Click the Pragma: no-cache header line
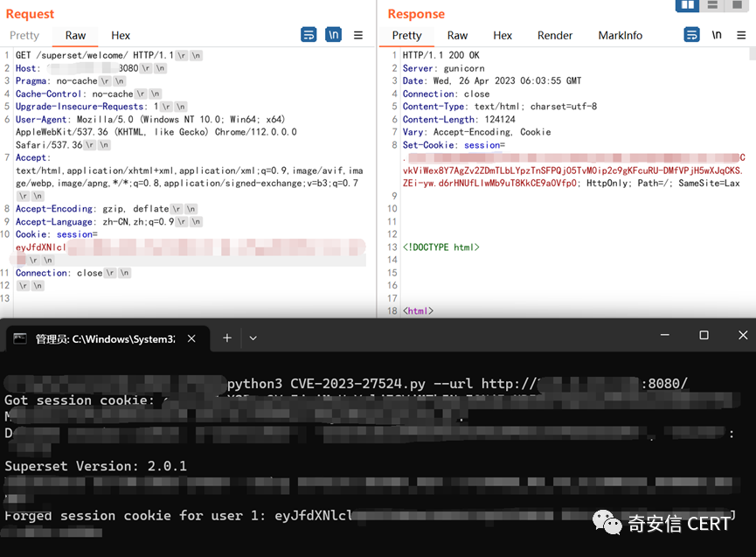The image size is (756, 557). click(57, 81)
